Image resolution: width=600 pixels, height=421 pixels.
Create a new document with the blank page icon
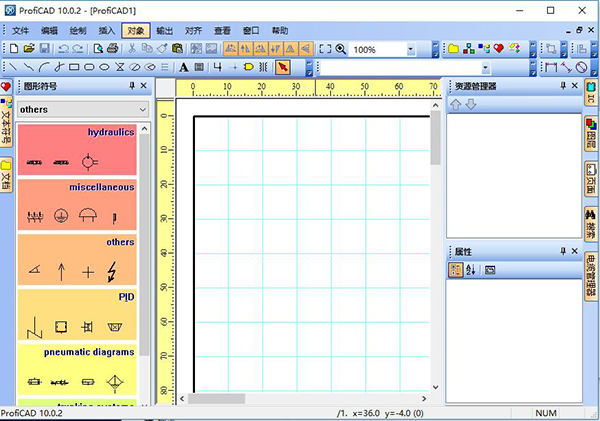(x=14, y=49)
